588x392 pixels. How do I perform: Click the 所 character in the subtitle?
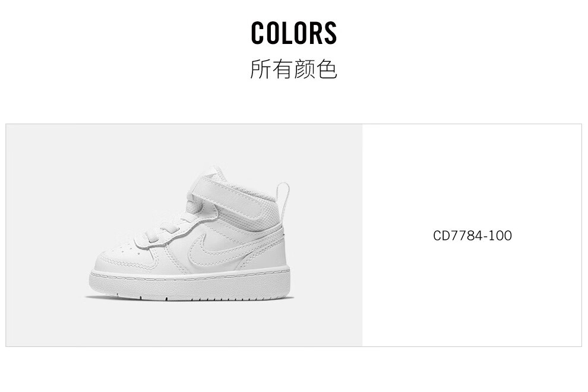[x=260, y=69]
